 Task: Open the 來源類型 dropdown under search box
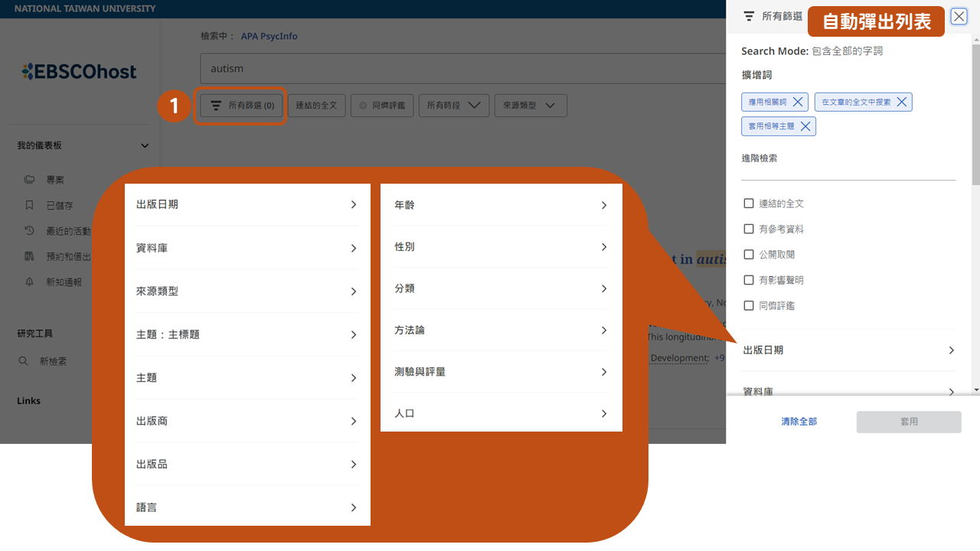click(531, 106)
